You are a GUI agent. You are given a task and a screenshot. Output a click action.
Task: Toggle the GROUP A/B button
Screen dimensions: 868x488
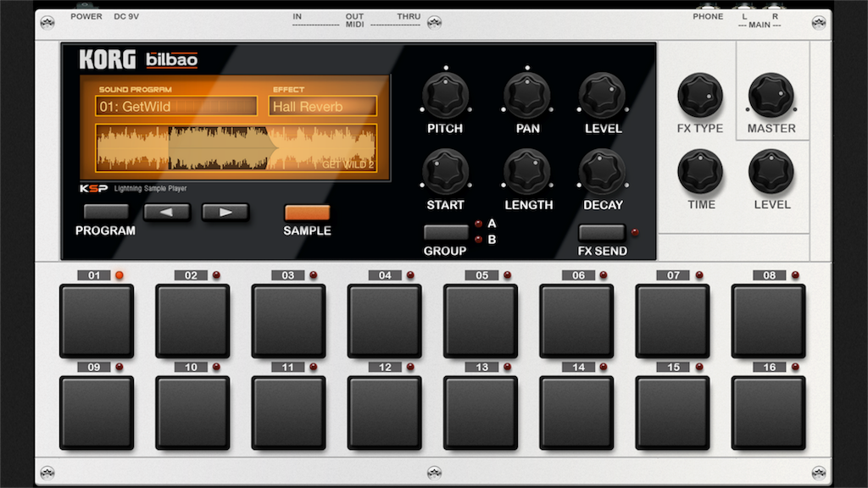click(x=446, y=232)
